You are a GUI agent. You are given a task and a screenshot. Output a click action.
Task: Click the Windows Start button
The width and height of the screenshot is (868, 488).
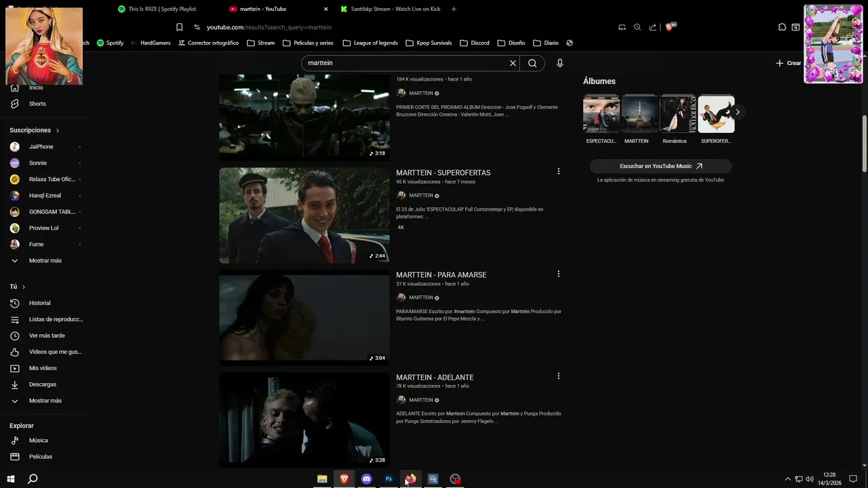[x=10, y=479]
